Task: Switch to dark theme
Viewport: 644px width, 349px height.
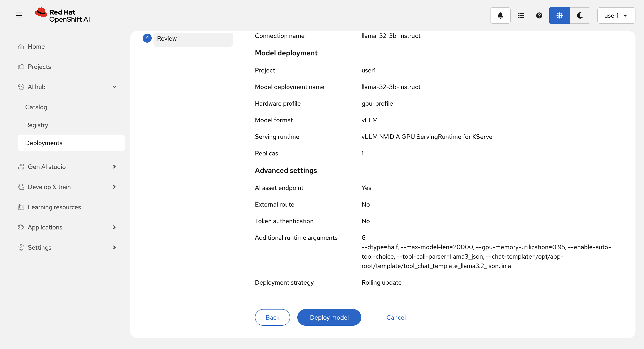Action: pos(580,15)
